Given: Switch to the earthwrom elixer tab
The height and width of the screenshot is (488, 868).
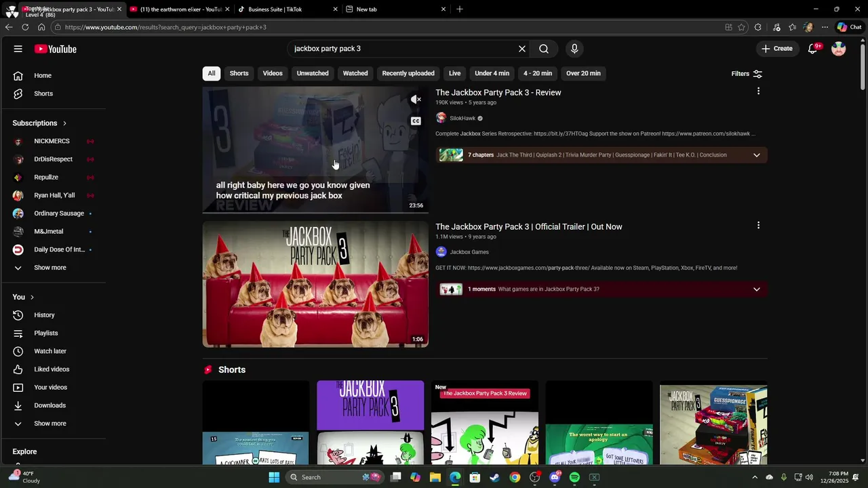Looking at the screenshot, I should coord(179,9).
